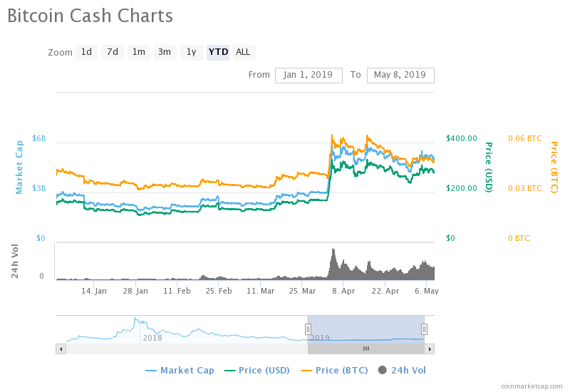Click the 0.03 BTC axis label

pyautogui.click(x=525, y=188)
